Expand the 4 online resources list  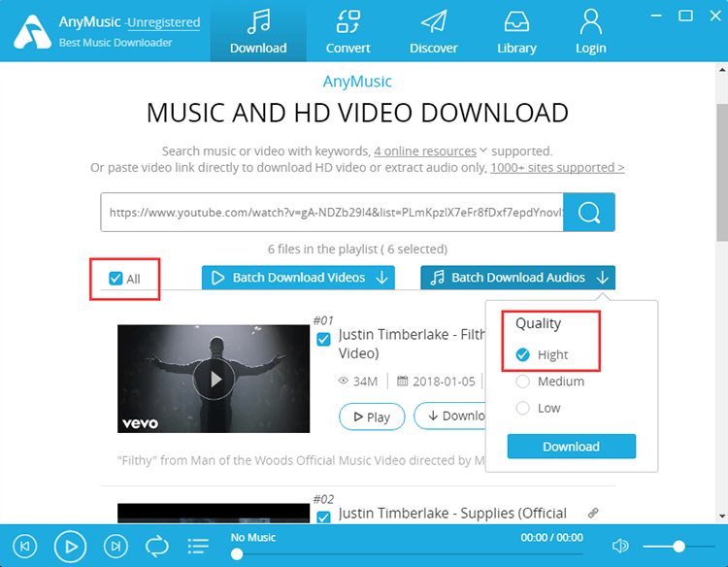[x=482, y=151]
